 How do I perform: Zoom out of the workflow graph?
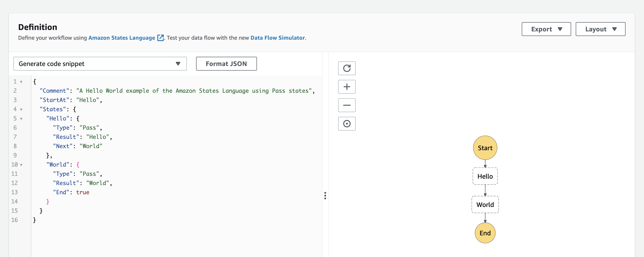click(x=347, y=105)
